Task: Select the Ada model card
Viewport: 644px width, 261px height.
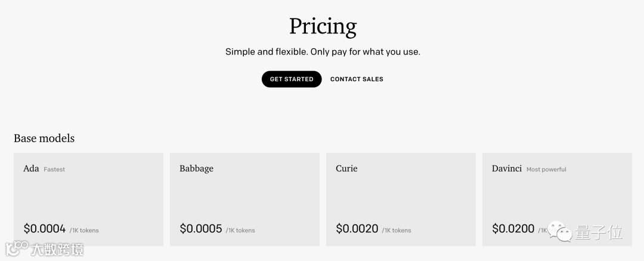Action: (88, 199)
